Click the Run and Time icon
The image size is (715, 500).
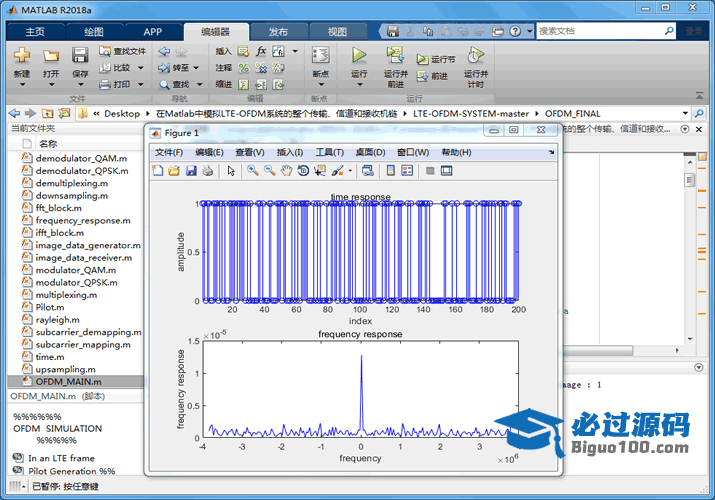coord(475,55)
